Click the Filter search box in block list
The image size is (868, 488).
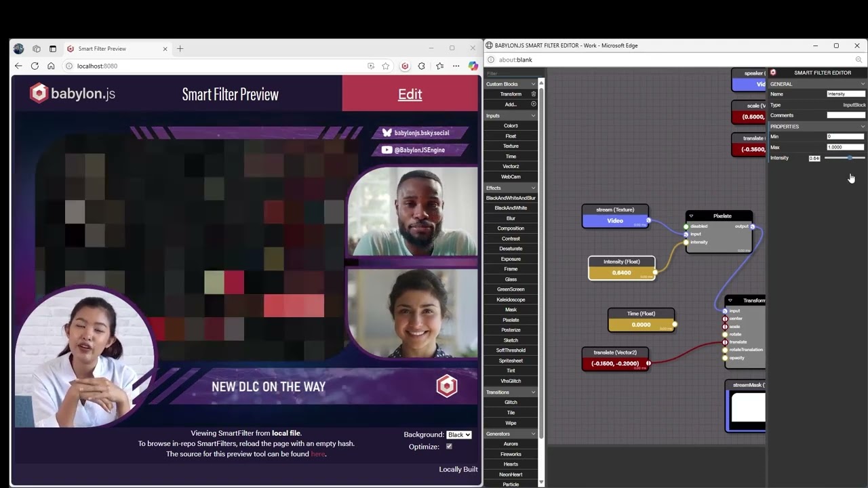point(511,73)
